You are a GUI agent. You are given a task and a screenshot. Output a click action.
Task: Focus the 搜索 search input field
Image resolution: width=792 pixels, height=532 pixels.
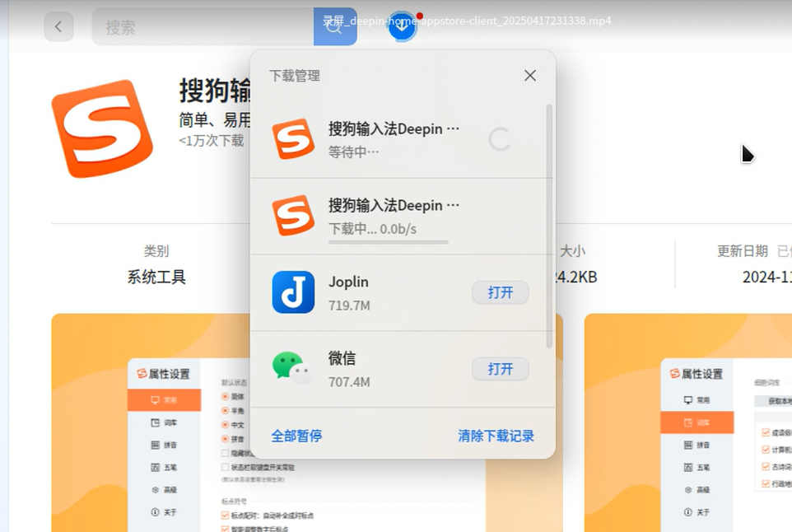(203, 26)
